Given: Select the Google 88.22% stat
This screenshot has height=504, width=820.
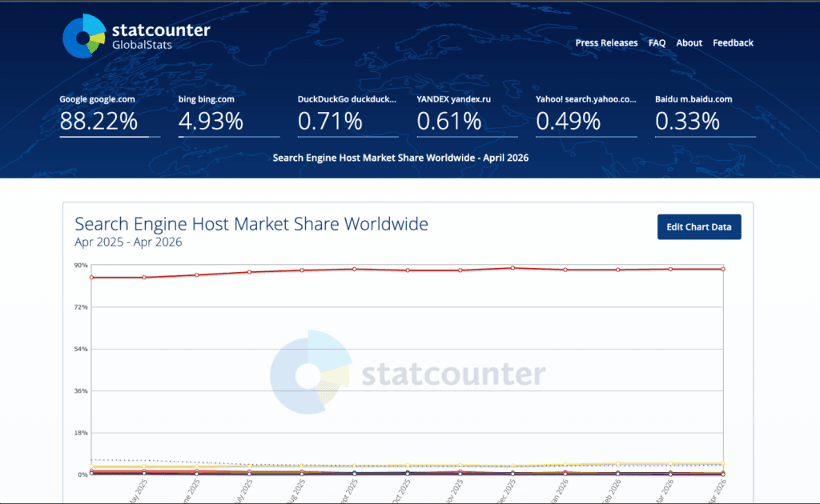Looking at the screenshot, I should 110,115.
